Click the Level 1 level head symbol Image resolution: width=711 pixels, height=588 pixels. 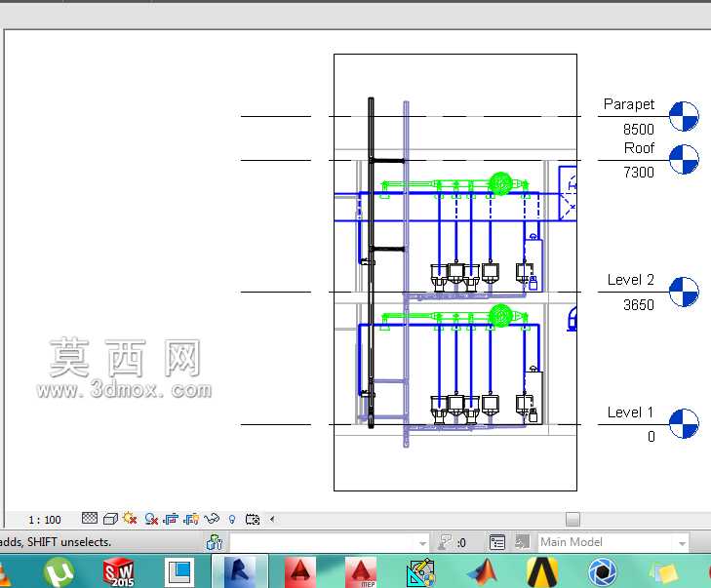(684, 424)
